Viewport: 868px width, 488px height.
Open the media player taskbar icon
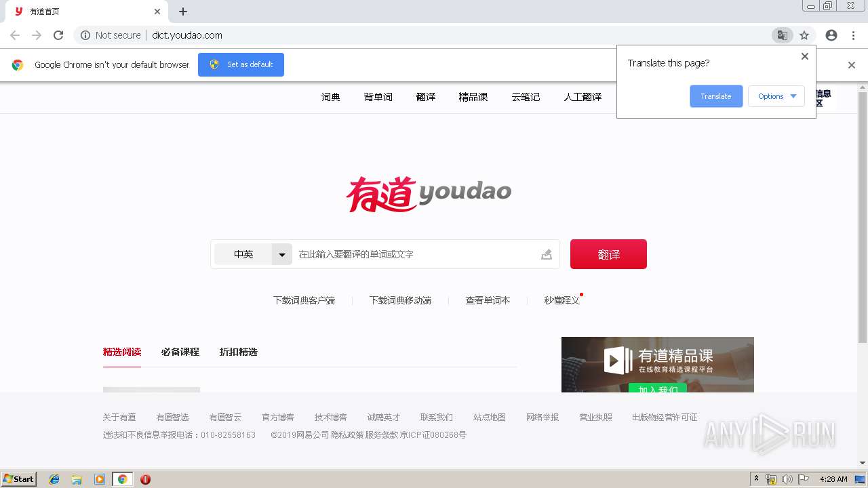100,479
